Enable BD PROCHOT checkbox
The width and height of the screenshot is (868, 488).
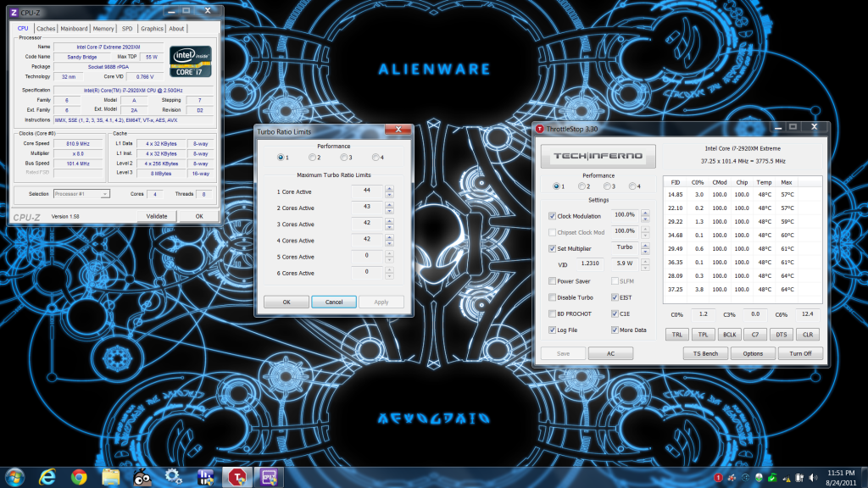point(552,313)
